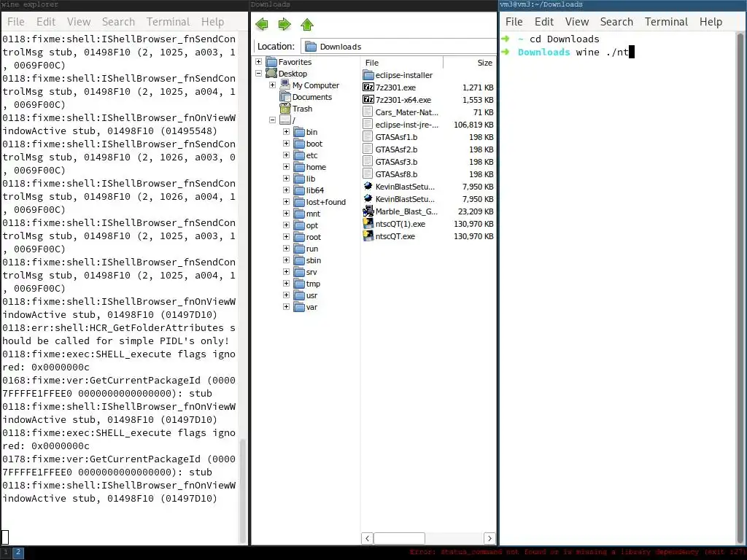The width and height of the screenshot is (747, 560).
Task: Select the Desktop icon in the tree
Action: click(x=271, y=74)
